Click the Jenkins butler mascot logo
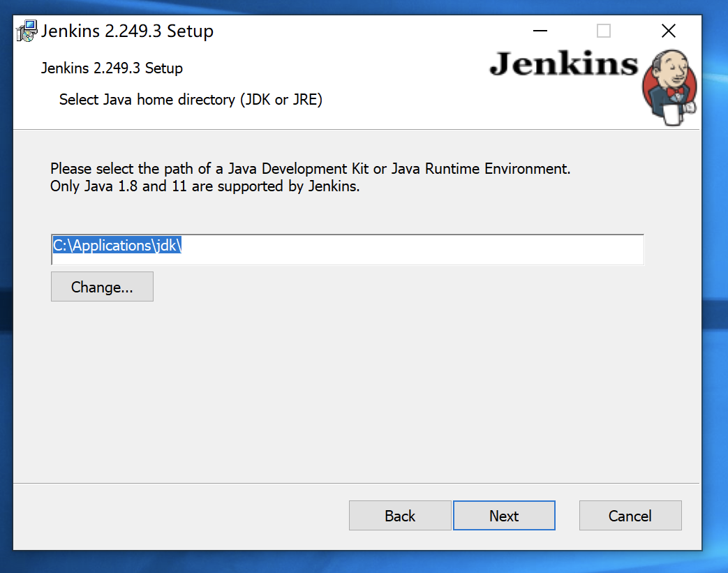 coord(670,87)
